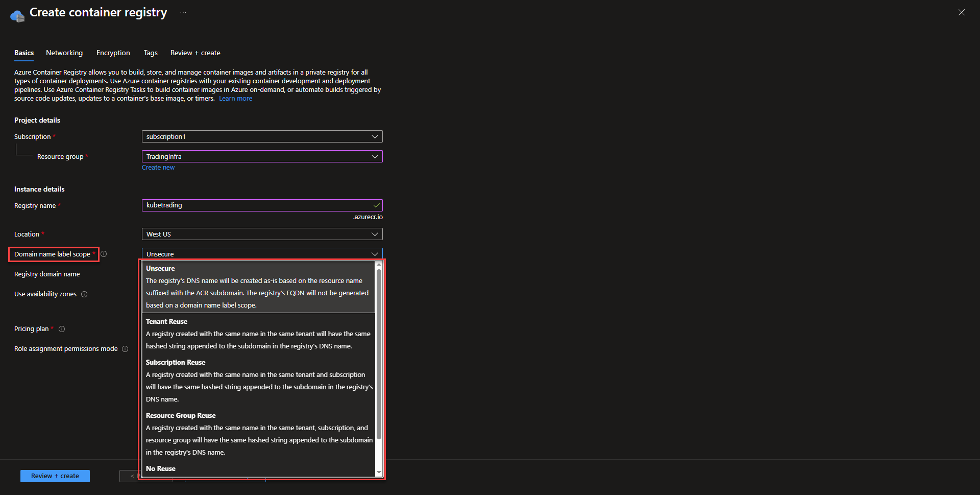The width and height of the screenshot is (980, 495).
Task: Open the ellipsis more options menu
Action: pos(183,12)
